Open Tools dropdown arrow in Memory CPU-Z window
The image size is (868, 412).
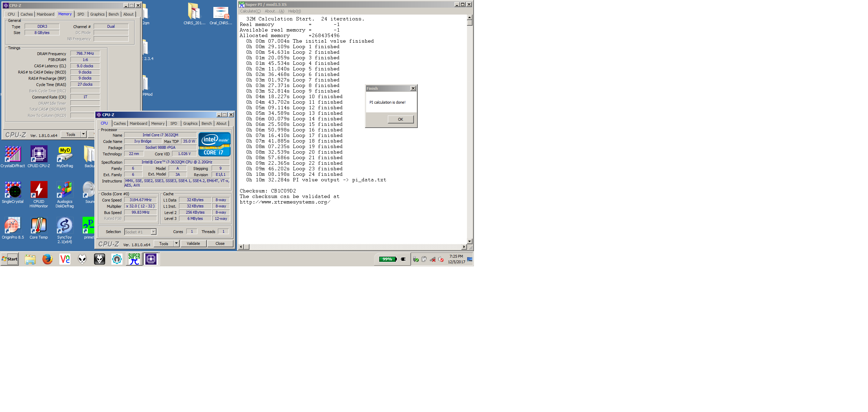tap(83, 134)
